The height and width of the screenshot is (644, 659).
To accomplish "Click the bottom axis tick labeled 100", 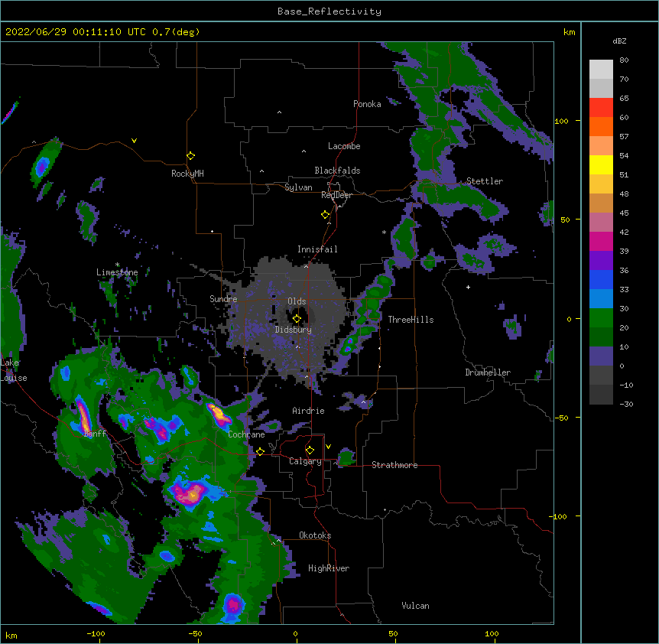I will (x=492, y=634).
